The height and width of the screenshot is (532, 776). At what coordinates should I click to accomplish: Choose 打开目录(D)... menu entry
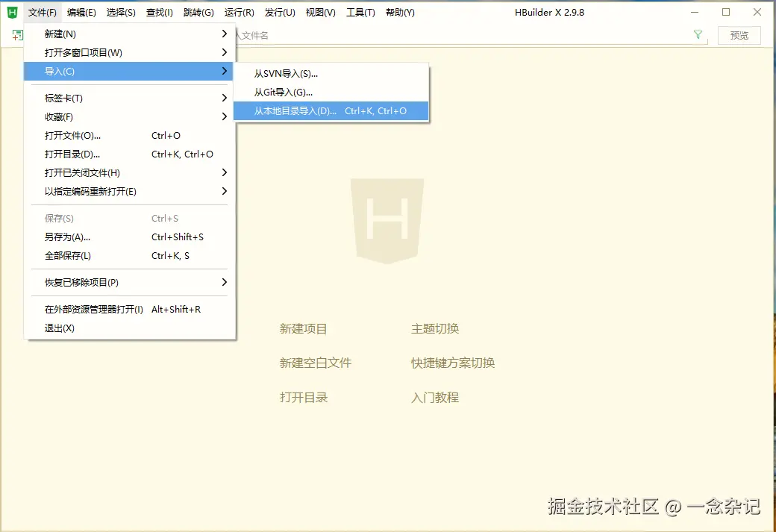coord(130,154)
